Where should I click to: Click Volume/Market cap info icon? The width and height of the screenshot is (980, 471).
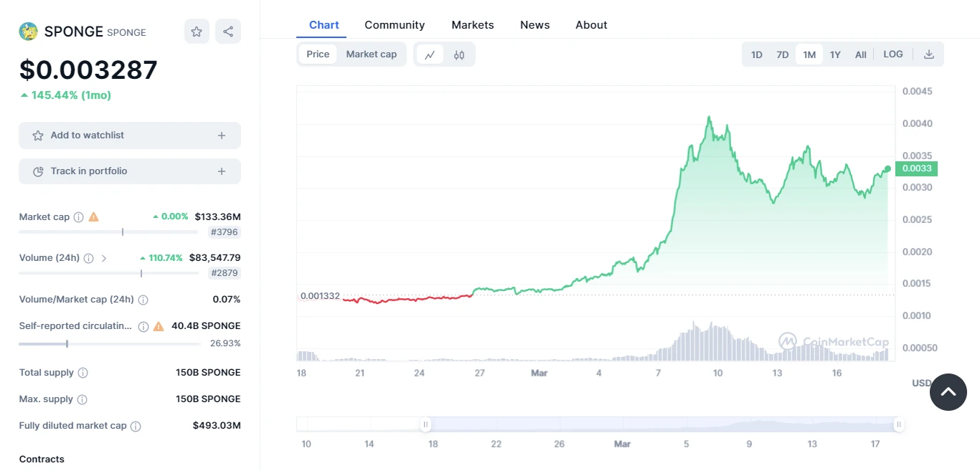pyautogui.click(x=143, y=300)
